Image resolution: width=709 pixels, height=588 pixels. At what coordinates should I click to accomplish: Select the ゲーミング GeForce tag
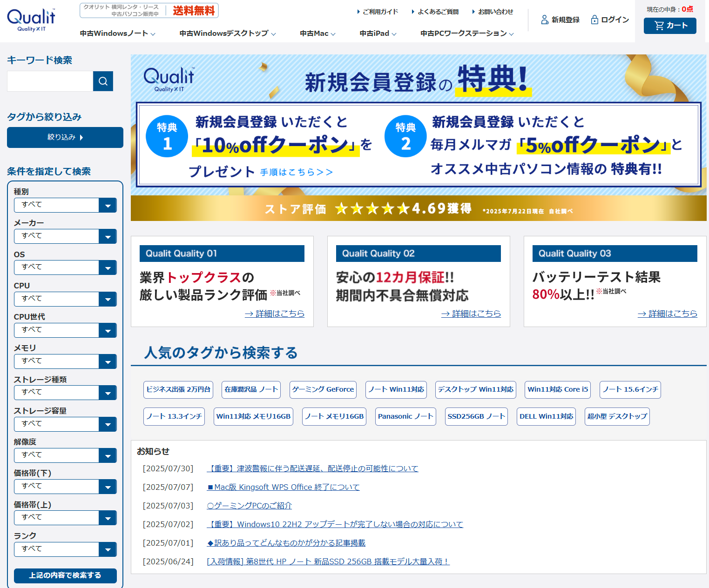pos(323,389)
